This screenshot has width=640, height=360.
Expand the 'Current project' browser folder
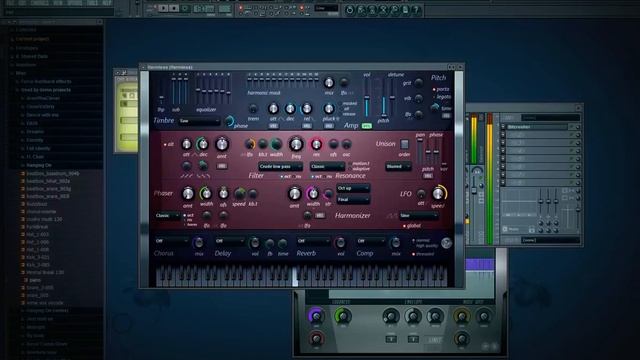point(32,39)
